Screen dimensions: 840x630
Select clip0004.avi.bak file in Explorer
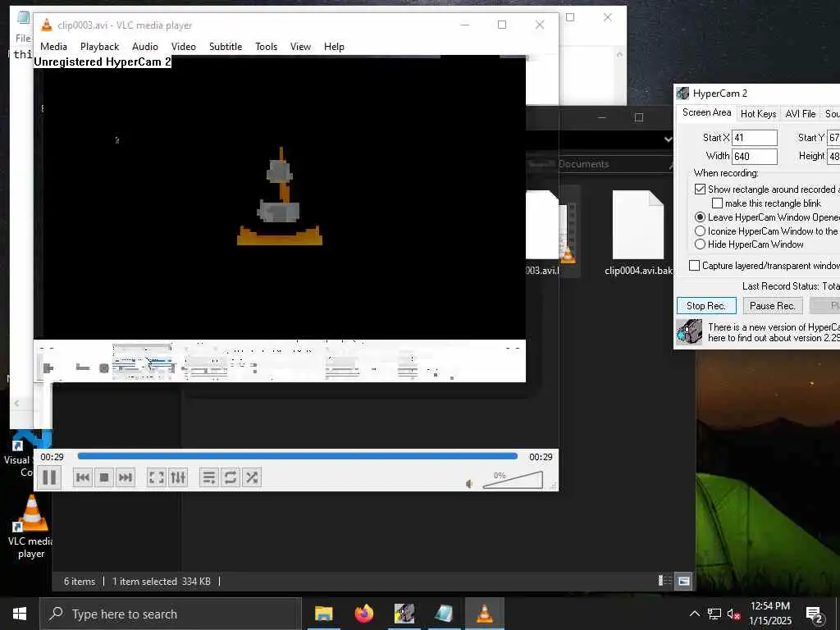click(638, 233)
